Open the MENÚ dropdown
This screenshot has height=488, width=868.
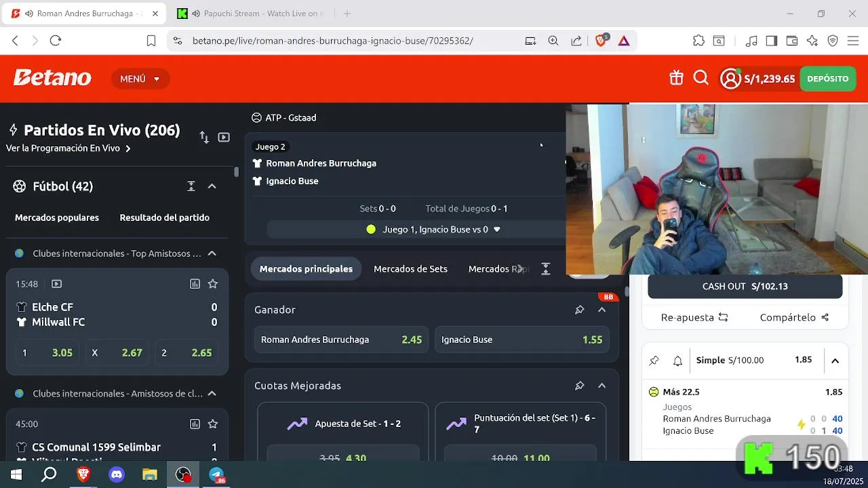(140, 79)
